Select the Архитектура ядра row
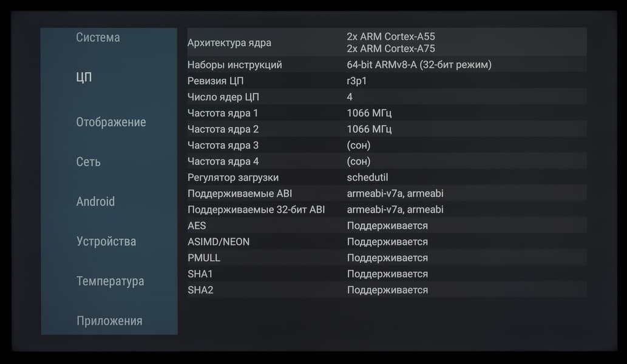 (387, 42)
